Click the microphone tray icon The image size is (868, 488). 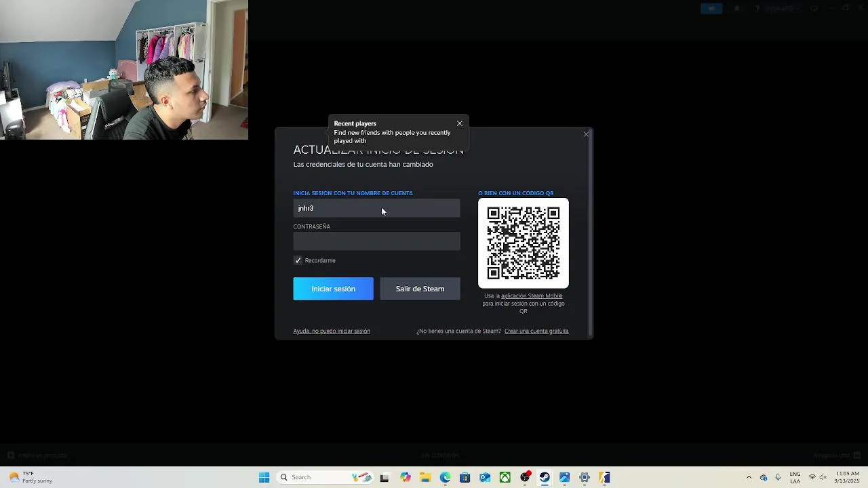(778, 477)
